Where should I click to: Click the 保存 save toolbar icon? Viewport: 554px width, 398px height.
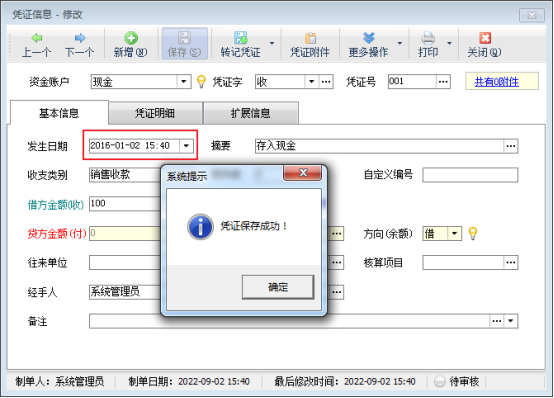(x=184, y=38)
